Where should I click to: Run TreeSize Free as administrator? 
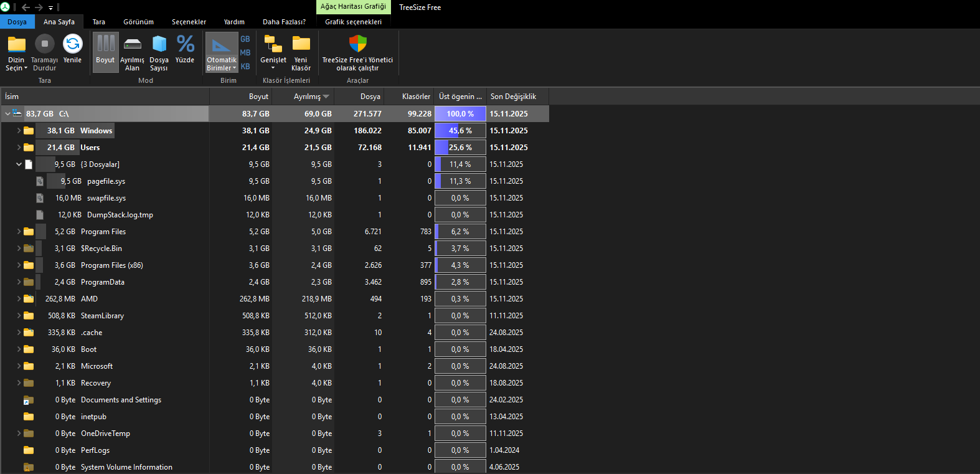357,53
